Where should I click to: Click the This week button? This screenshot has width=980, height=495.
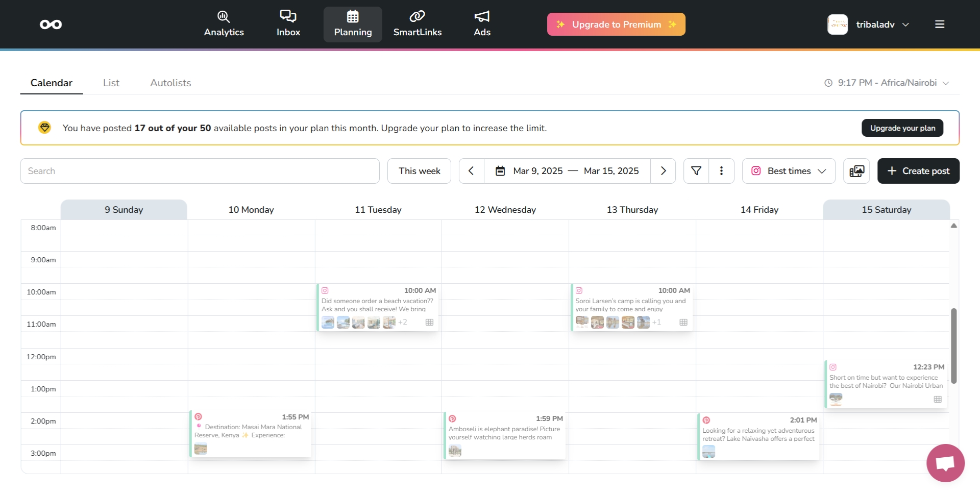[419, 171]
